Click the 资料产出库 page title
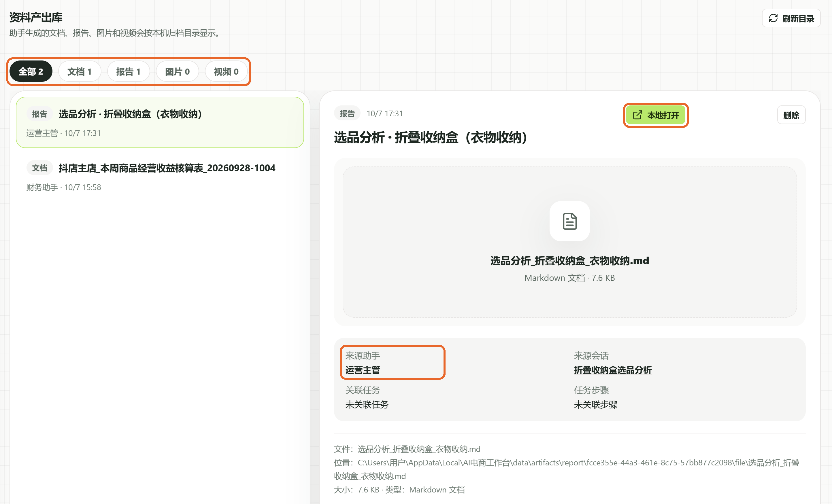 point(36,17)
